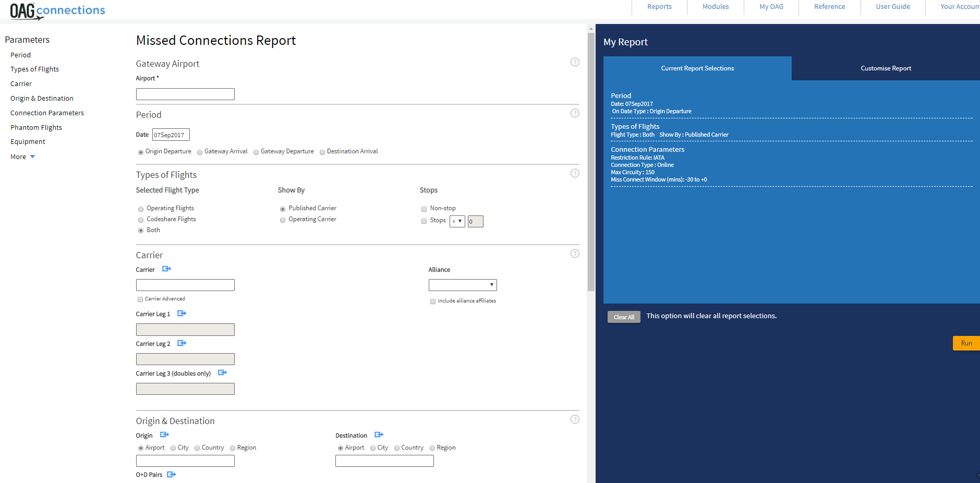Image resolution: width=980 pixels, height=483 pixels.
Task: Select Destination Arrival date type
Action: pyautogui.click(x=322, y=152)
